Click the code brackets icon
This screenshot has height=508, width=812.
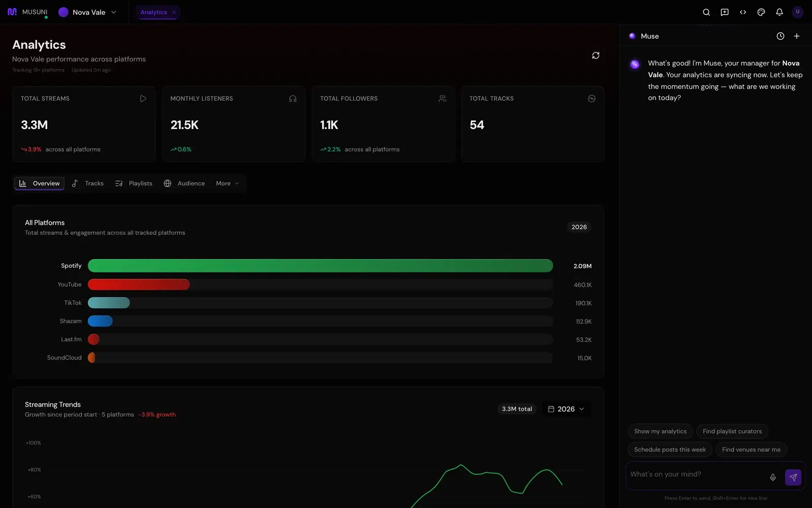click(x=742, y=12)
